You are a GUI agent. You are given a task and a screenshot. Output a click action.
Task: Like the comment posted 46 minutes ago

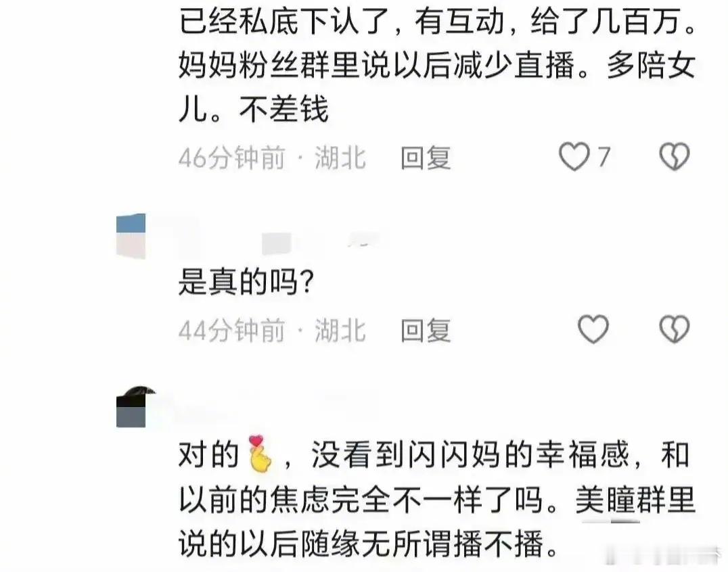pos(574,156)
